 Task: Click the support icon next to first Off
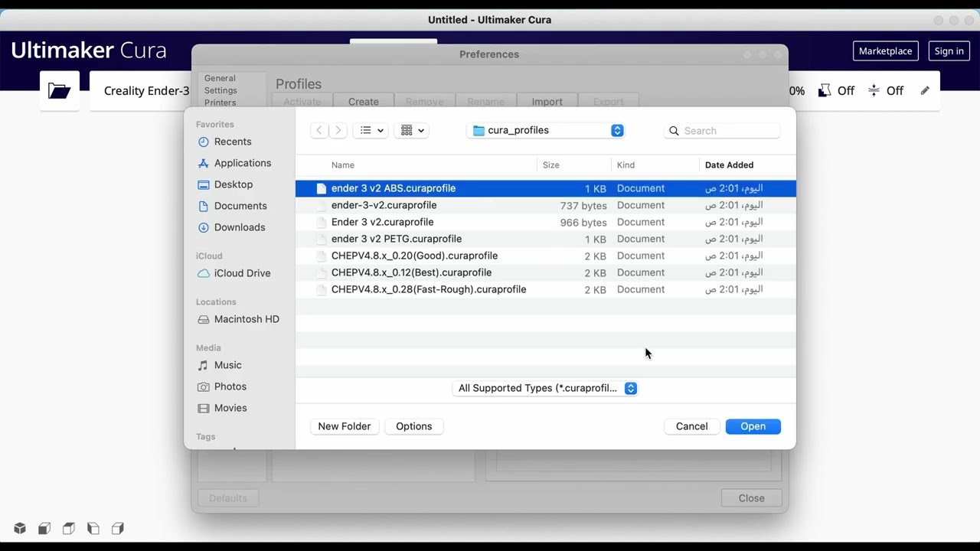tap(825, 90)
